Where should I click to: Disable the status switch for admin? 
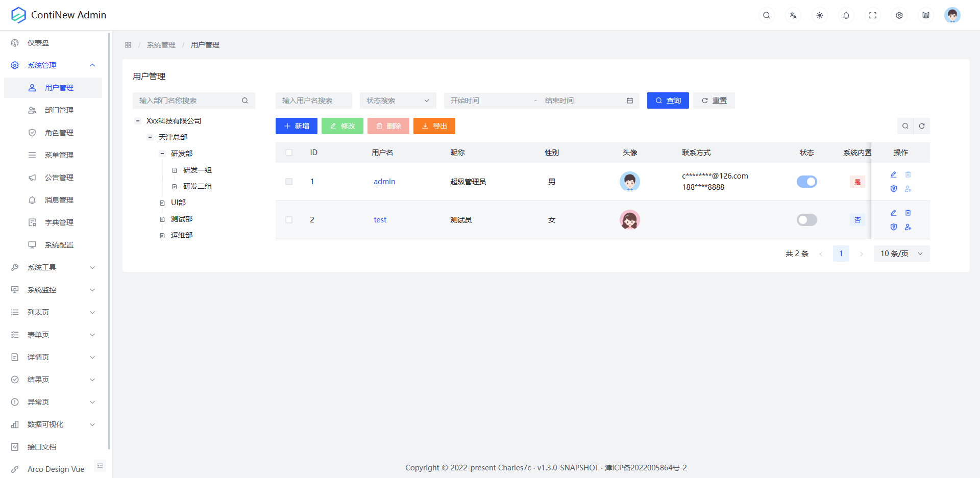806,181
